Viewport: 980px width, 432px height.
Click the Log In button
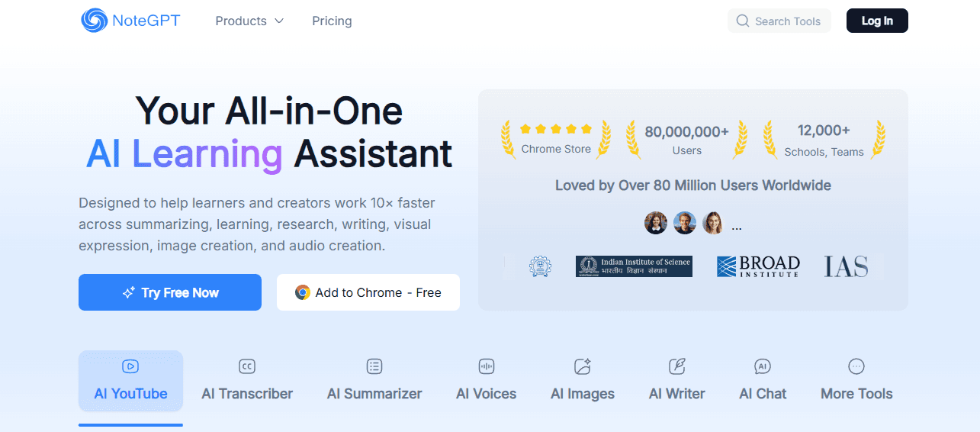(877, 21)
